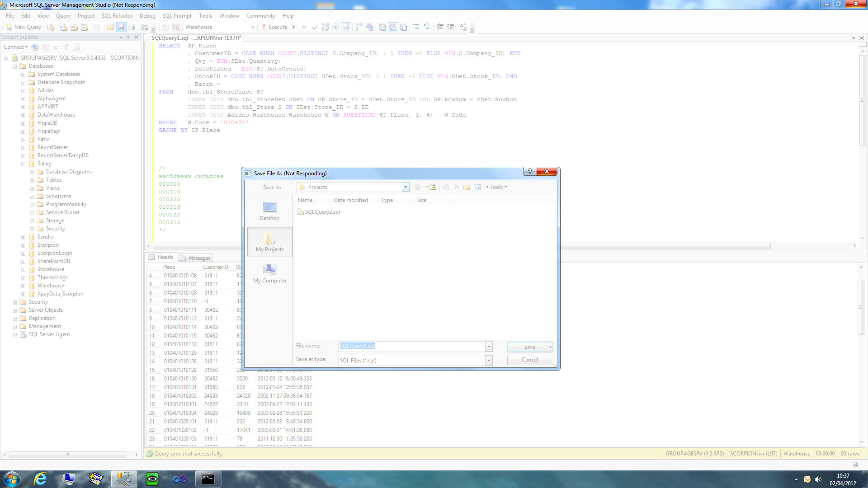
Task: Expand the Tables folder under Salary
Action: [32, 180]
